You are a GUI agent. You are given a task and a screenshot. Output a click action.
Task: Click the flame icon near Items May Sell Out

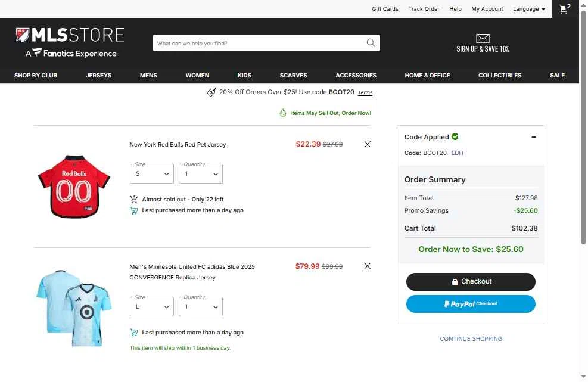coord(283,113)
